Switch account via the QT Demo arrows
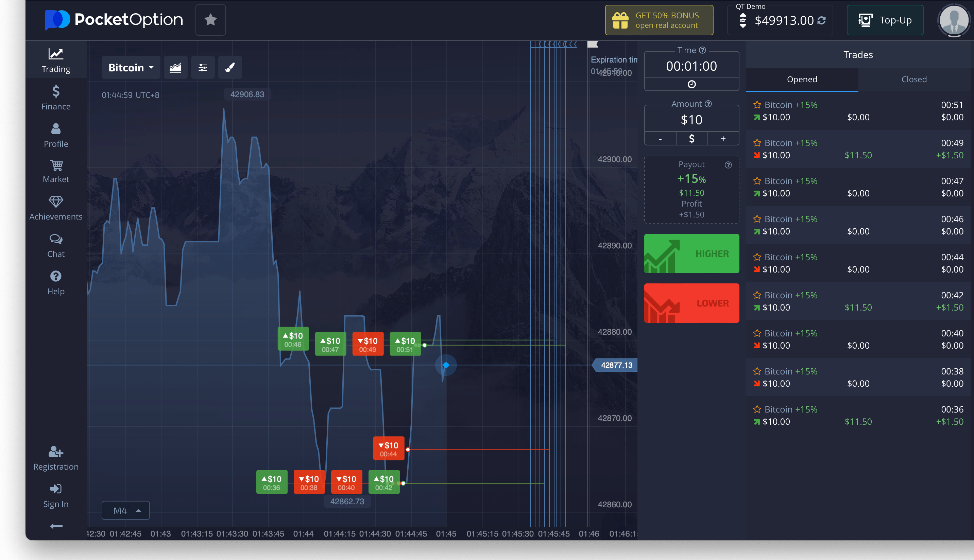Image resolution: width=974 pixels, height=560 pixels. [743, 20]
